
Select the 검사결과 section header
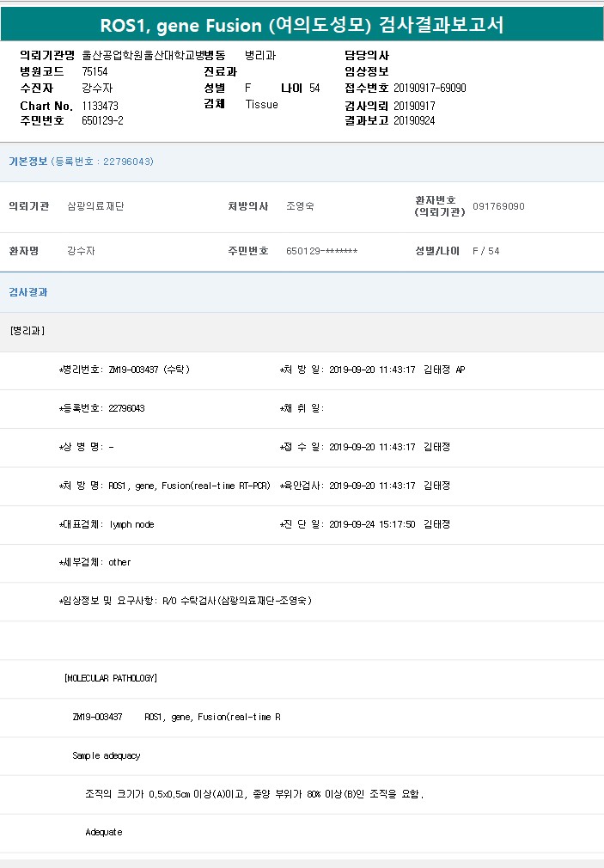coord(28,292)
